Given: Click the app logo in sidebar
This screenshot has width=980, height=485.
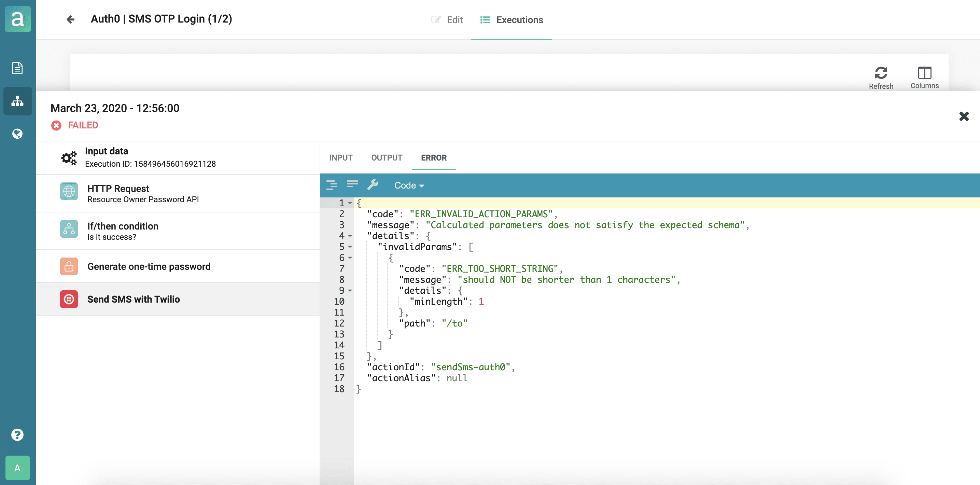Looking at the screenshot, I should [17, 19].
